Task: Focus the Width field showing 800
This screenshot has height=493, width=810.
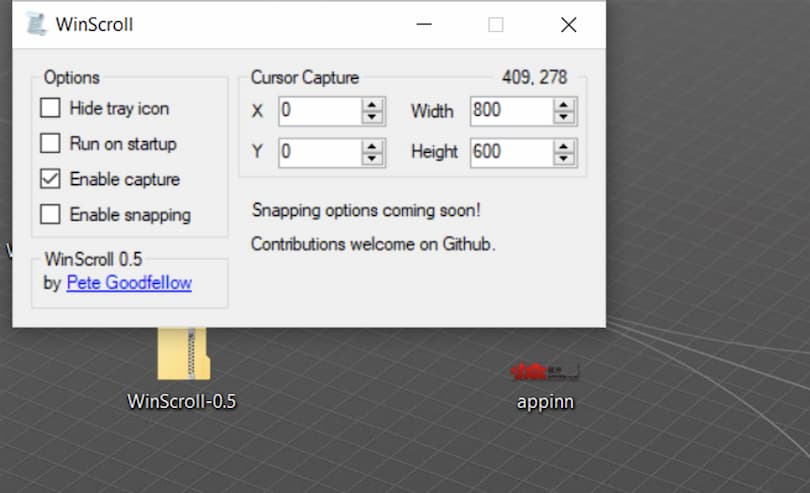Action: (510, 110)
